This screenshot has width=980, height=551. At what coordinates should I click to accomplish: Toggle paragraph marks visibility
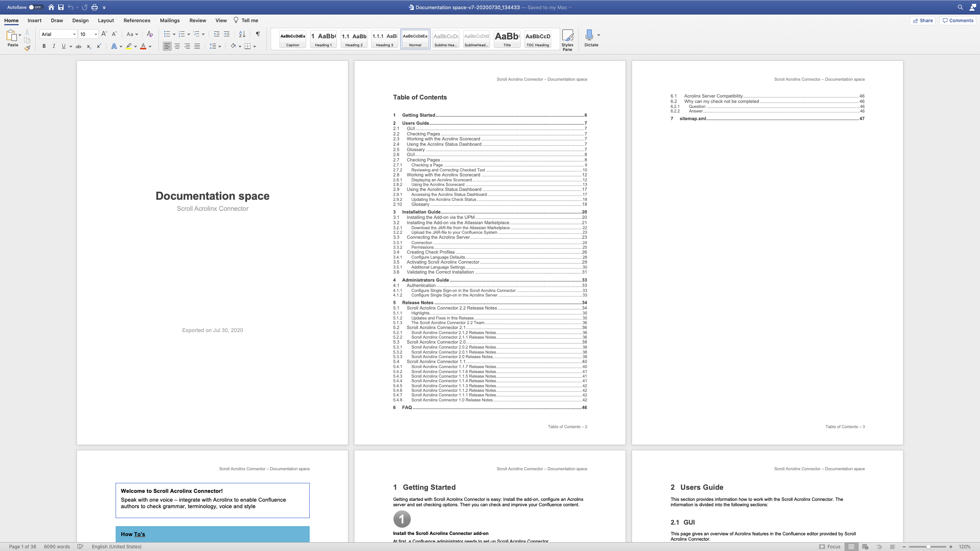pos(257,34)
